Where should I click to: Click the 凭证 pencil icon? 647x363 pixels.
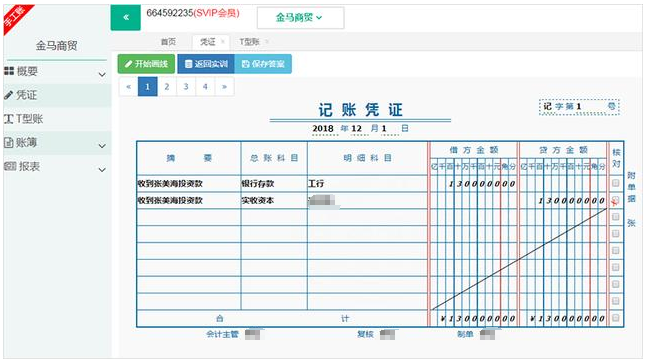pos(9,95)
